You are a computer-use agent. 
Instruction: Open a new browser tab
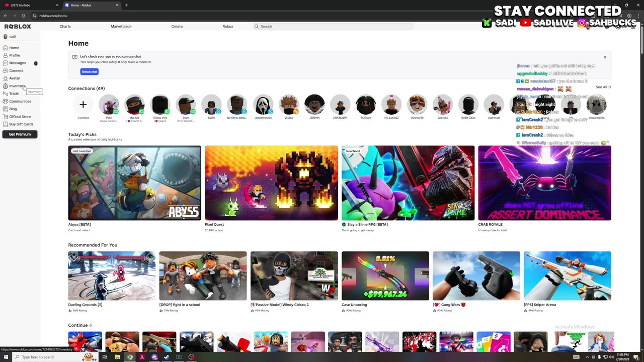point(126,5)
